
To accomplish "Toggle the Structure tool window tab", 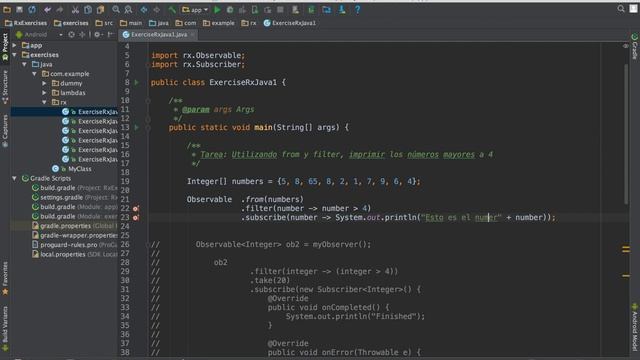I will pyautogui.click(x=5, y=87).
